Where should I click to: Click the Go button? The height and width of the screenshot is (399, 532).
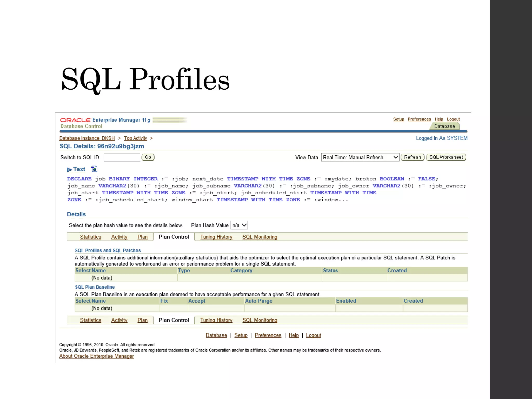click(x=148, y=157)
